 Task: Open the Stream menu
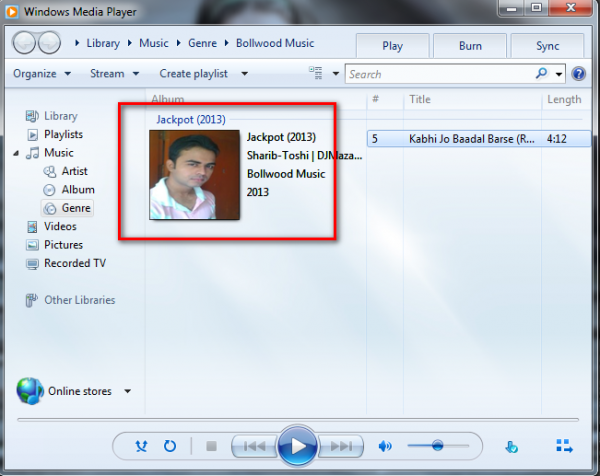pyautogui.click(x=114, y=73)
